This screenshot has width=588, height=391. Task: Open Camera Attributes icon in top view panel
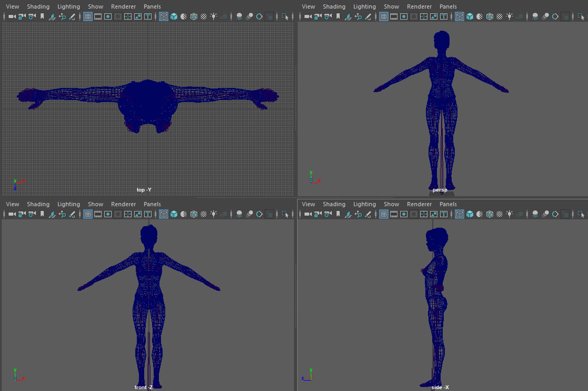click(32, 17)
